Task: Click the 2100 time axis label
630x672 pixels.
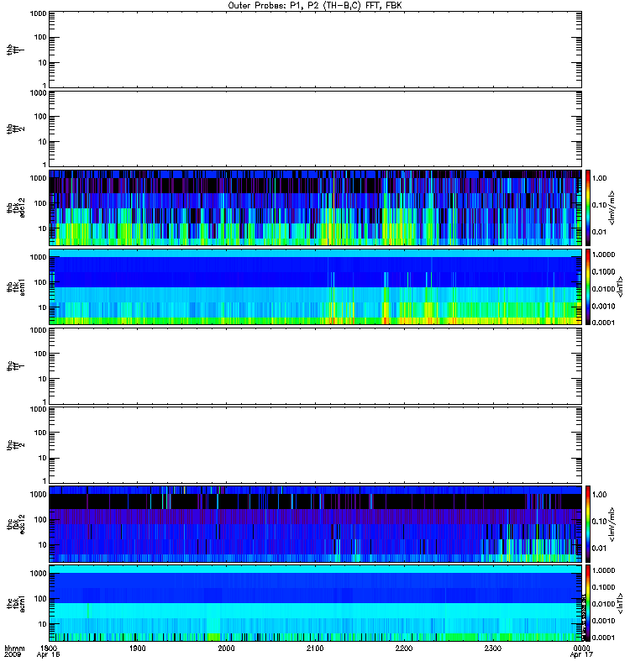Action: pyautogui.click(x=315, y=648)
